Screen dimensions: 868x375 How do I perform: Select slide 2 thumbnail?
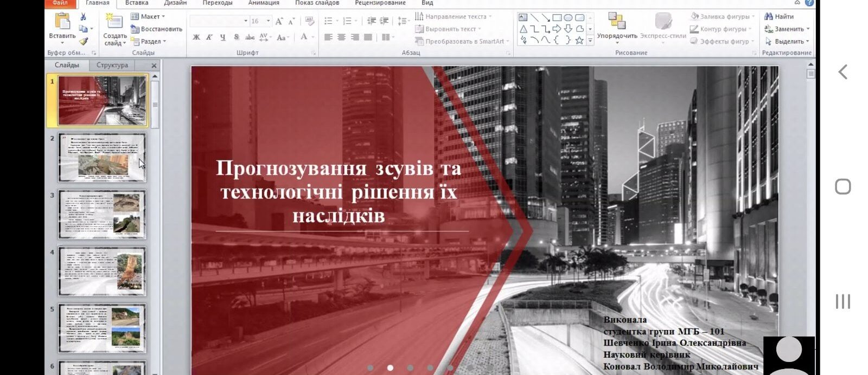(x=102, y=158)
